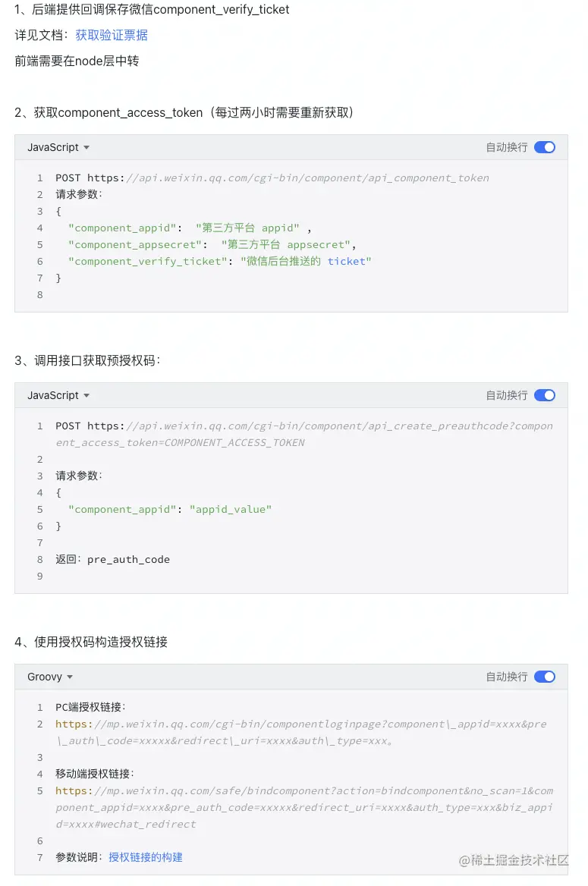Open JavaScript language dropdown in step 2 block
Image resolution: width=588 pixels, height=886 pixels.
click(x=58, y=147)
